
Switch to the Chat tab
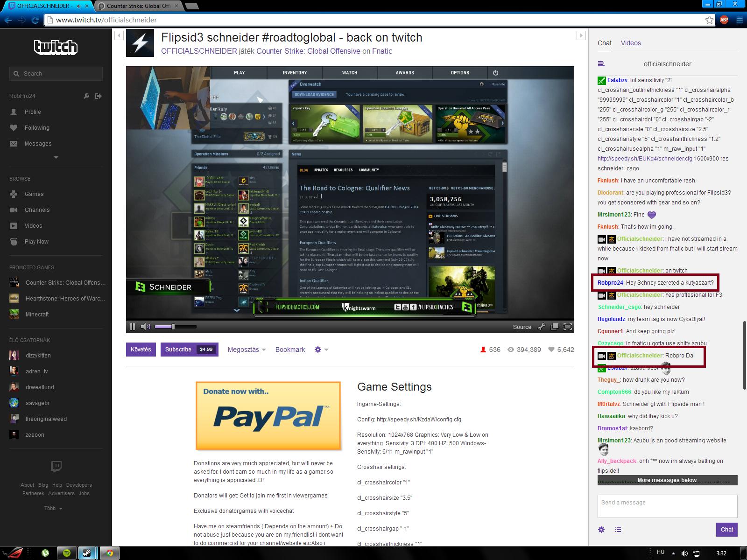pos(605,43)
